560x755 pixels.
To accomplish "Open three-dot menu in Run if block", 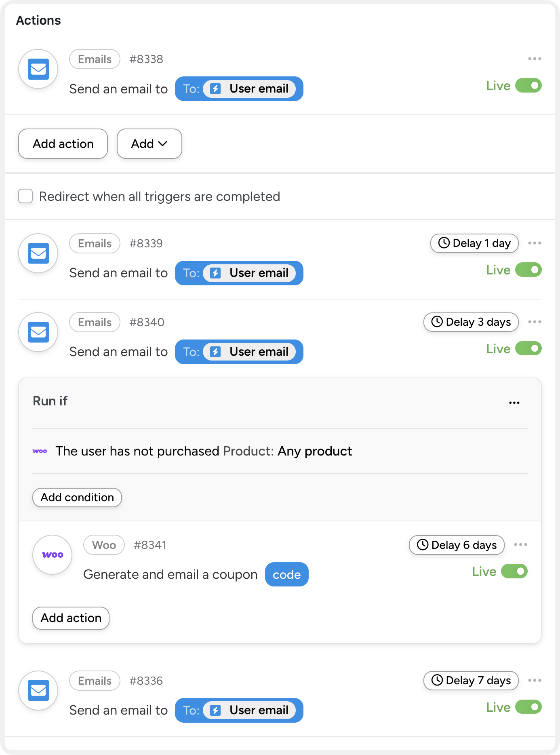I will pyautogui.click(x=514, y=403).
